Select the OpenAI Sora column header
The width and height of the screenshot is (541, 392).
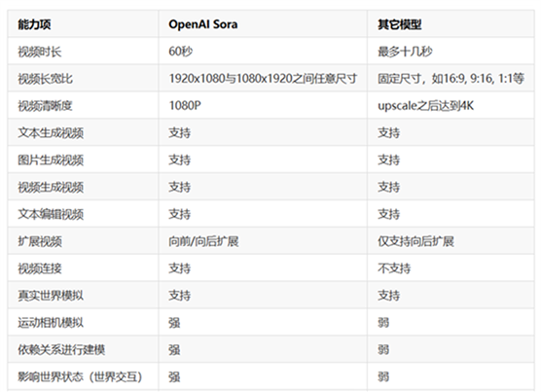tap(202, 24)
